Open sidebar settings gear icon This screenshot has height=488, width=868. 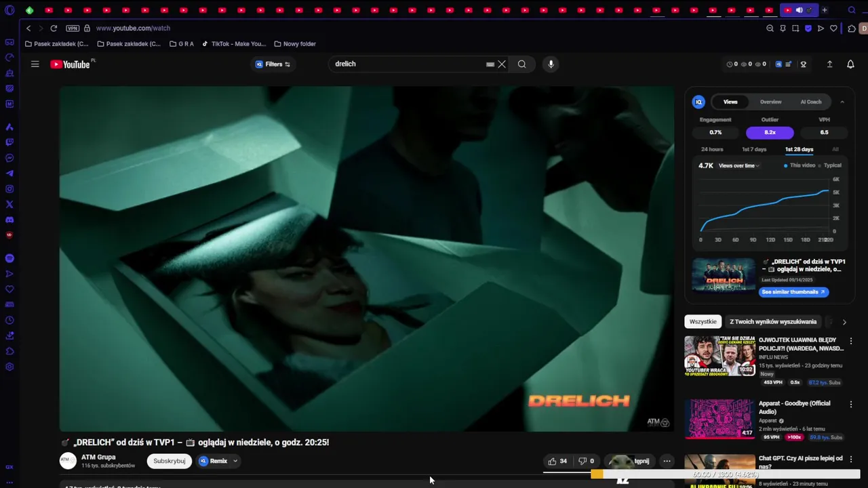pos(9,367)
